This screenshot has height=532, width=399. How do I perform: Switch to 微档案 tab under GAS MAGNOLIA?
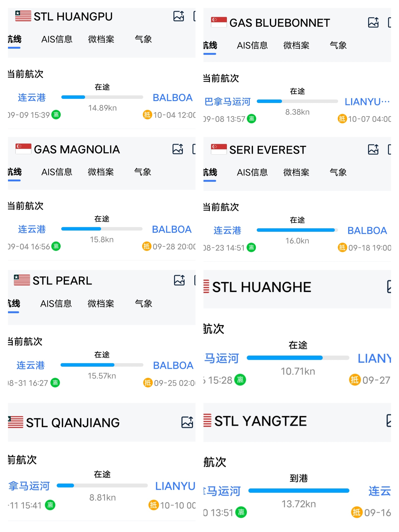click(101, 172)
